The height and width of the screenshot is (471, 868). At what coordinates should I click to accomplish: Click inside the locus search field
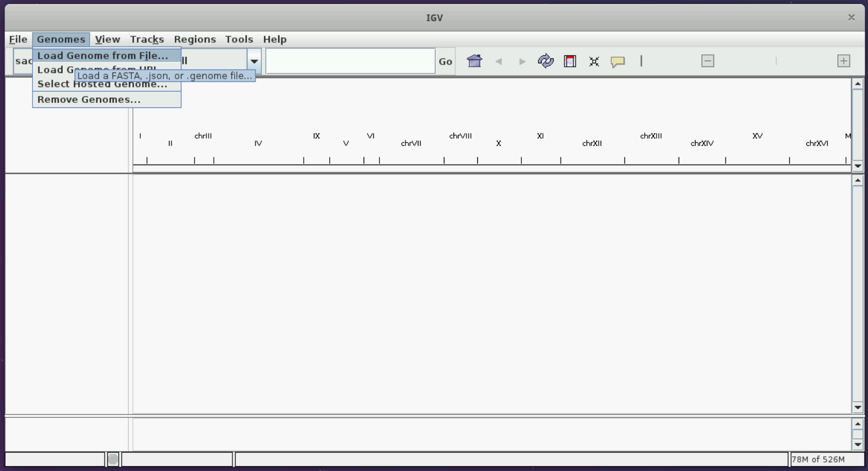click(349, 61)
